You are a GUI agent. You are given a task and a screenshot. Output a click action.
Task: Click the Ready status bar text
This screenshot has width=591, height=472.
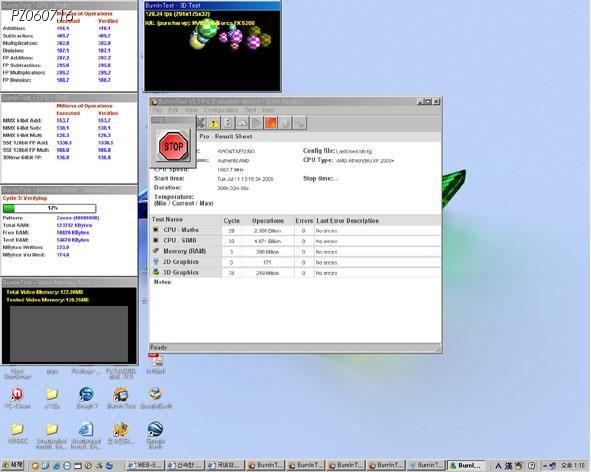coord(158,348)
